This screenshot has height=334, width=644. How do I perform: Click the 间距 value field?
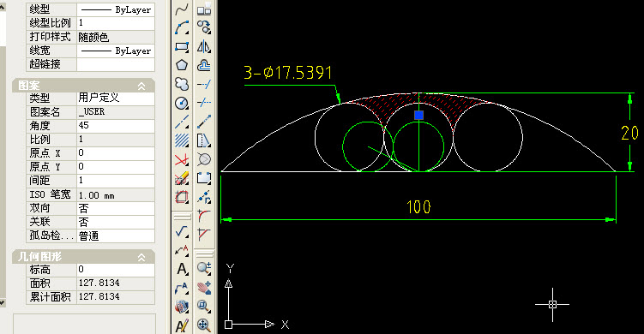click(116, 180)
